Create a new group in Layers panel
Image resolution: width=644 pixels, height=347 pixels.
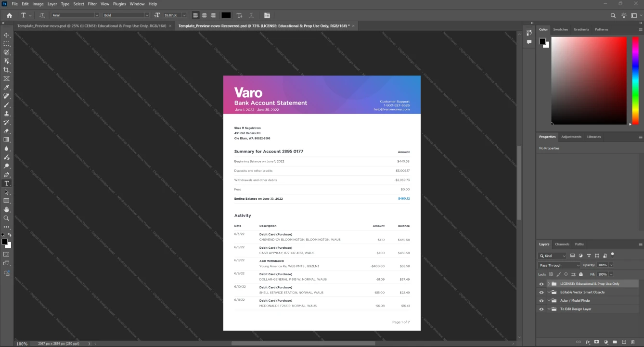click(615, 342)
